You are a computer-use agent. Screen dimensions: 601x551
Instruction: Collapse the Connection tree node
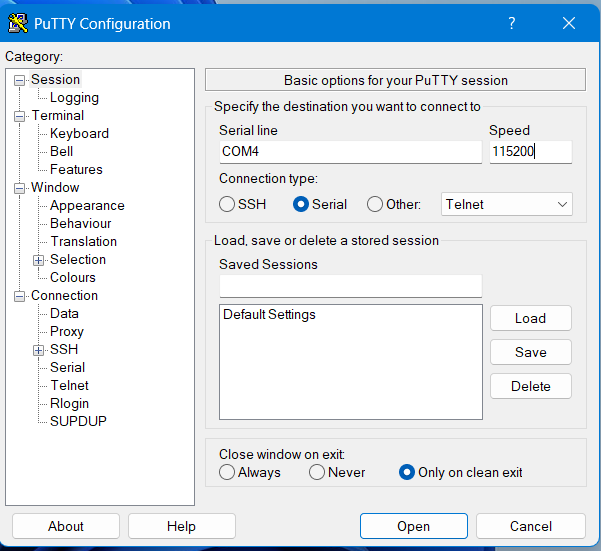click(x=19, y=297)
